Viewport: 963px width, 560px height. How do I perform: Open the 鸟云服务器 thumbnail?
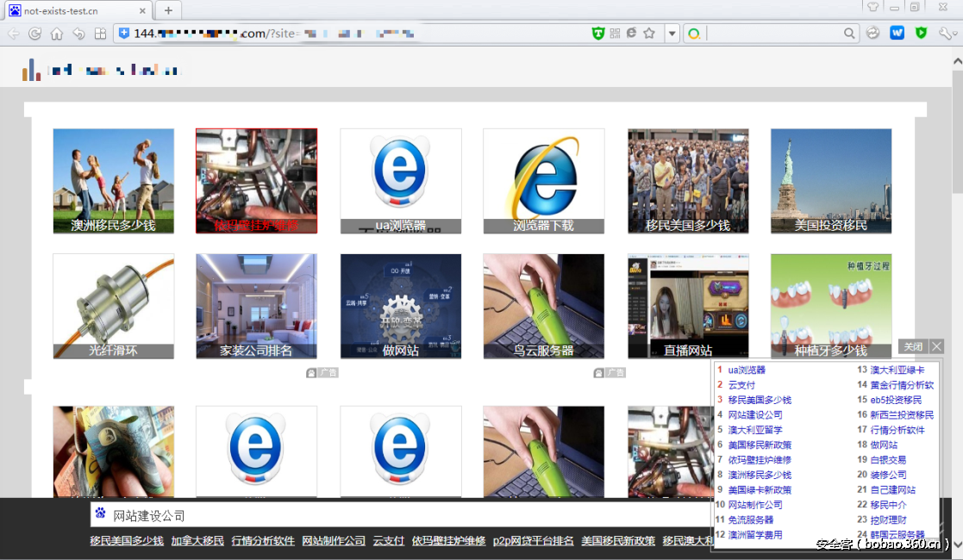click(x=543, y=307)
